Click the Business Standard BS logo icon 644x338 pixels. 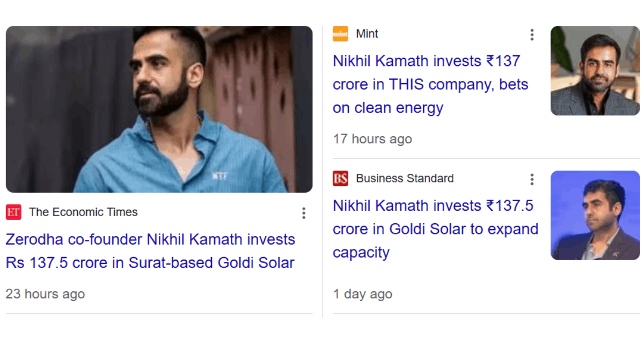[340, 179]
